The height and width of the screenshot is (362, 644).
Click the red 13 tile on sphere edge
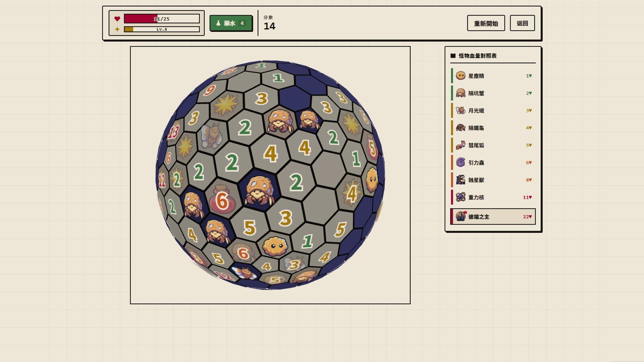tap(173, 131)
